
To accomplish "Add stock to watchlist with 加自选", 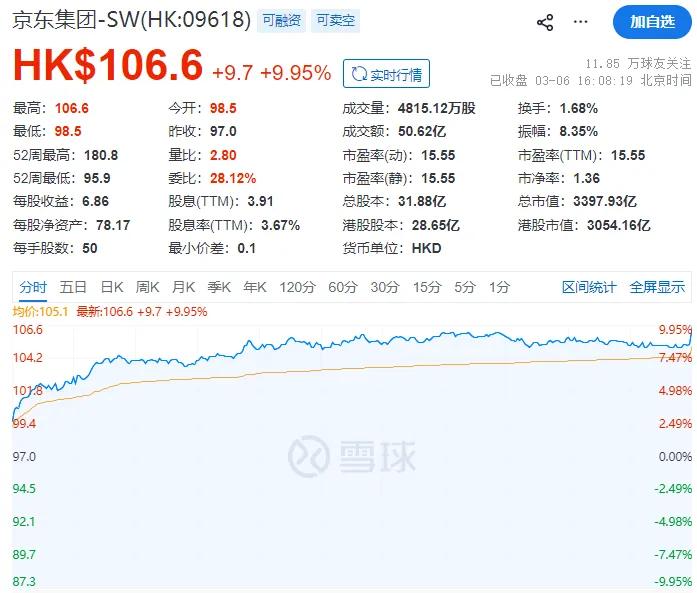I will pyautogui.click(x=652, y=22).
